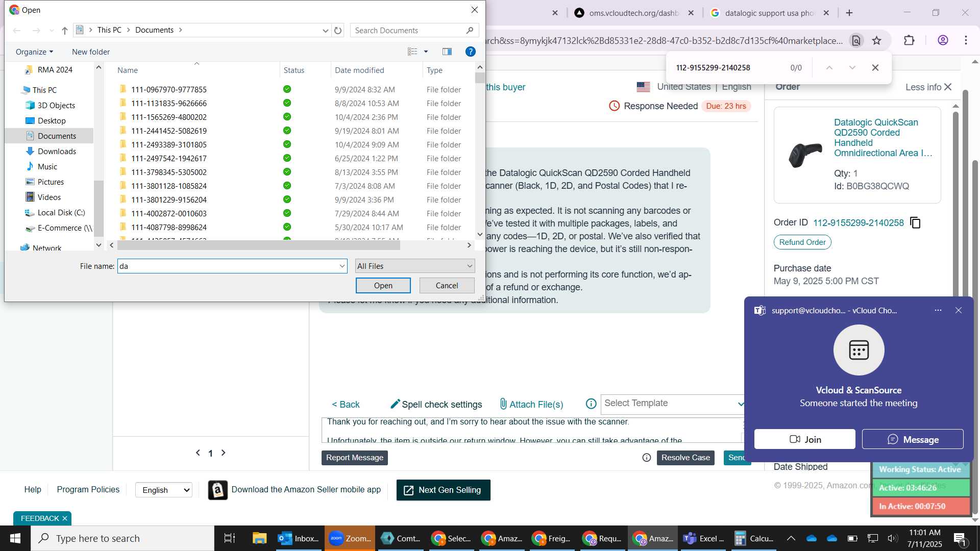The image size is (980, 551).
Task: Open Chrome three-dot menu
Action: pyautogui.click(x=966, y=41)
